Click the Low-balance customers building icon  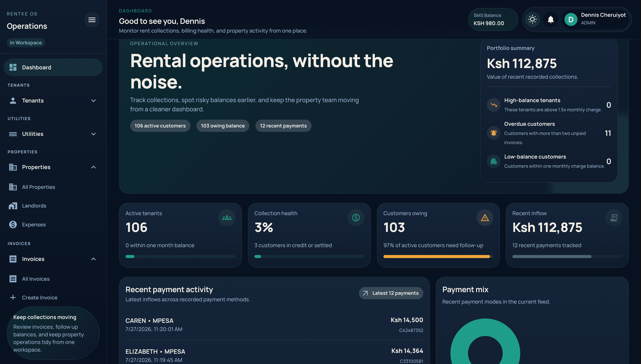pos(494,161)
